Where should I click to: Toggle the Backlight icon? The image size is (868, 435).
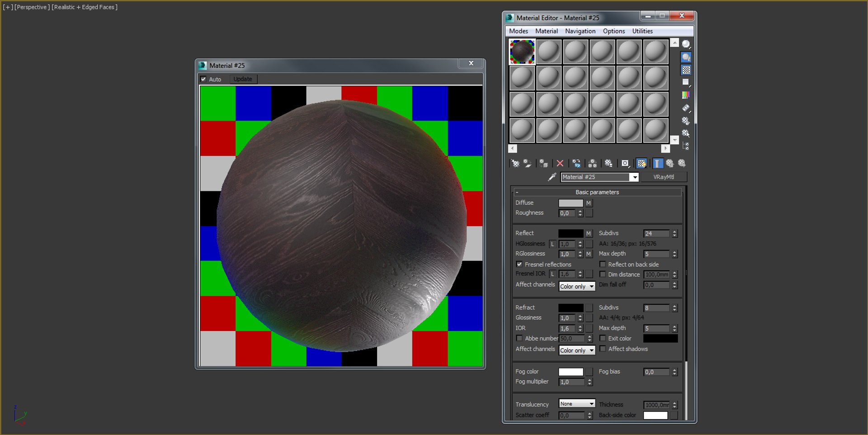(686, 57)
